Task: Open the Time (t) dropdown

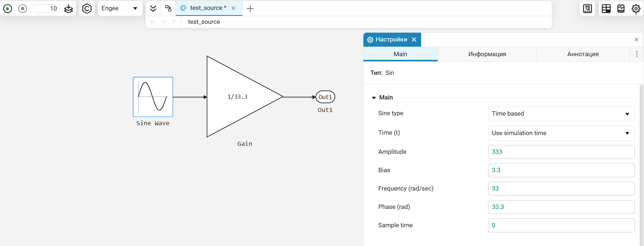Action: pos(561,133)
